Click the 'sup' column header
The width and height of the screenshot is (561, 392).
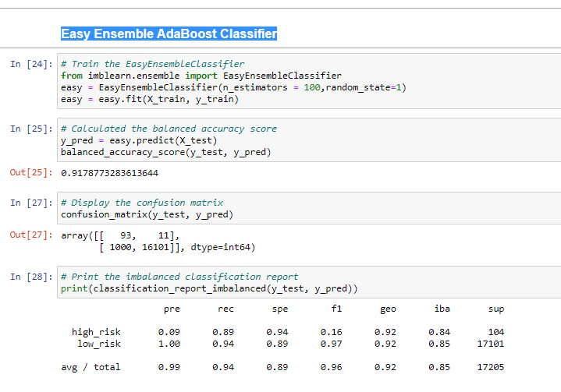point(496,309)
